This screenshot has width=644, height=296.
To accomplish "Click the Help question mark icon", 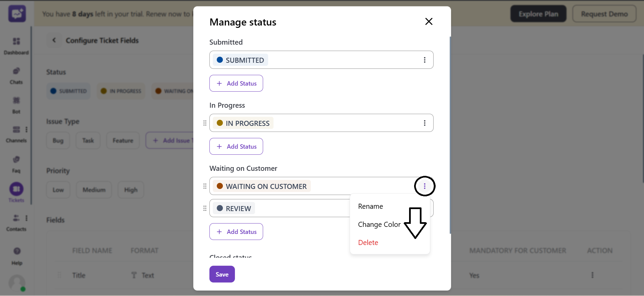I will point(17,251).
